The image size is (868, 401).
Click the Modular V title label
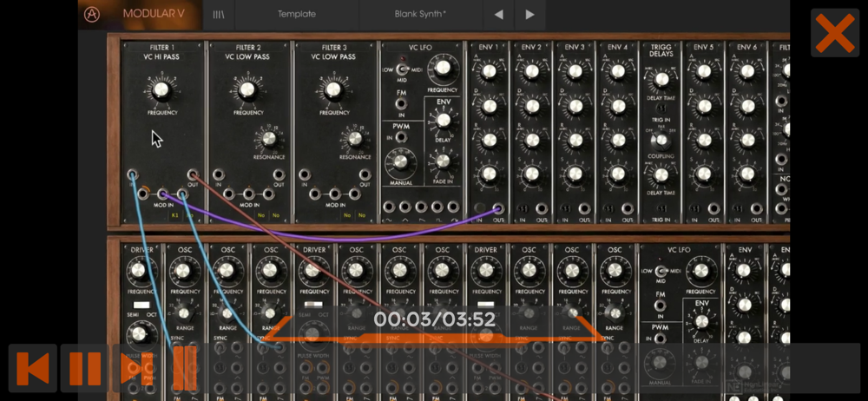pyautogui.click(x=154, y=14)
